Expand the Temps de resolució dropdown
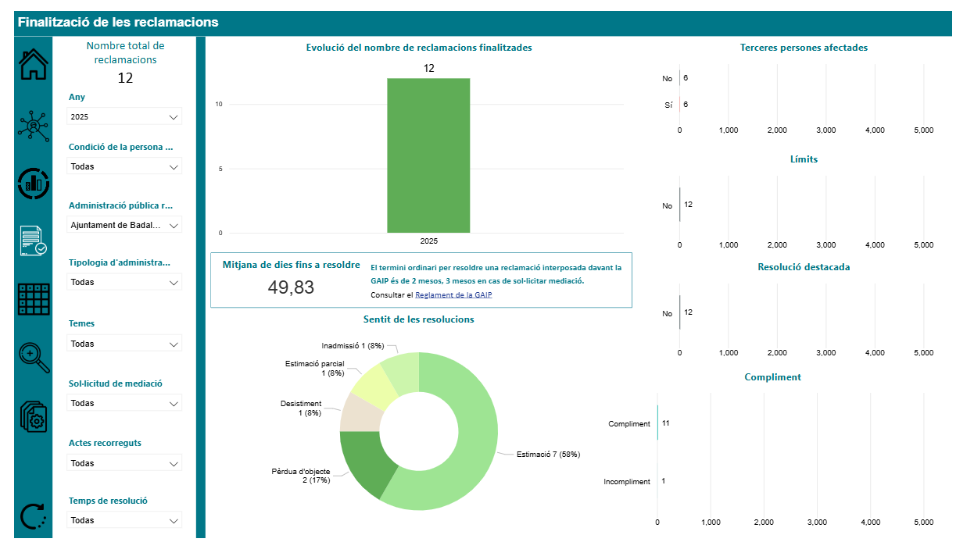 click(x=124, y=520)
